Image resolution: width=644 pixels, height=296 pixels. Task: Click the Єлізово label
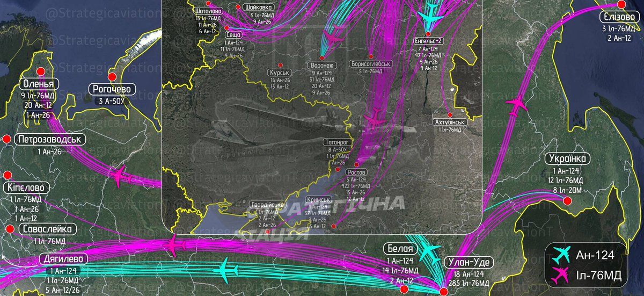coord(619,17)
